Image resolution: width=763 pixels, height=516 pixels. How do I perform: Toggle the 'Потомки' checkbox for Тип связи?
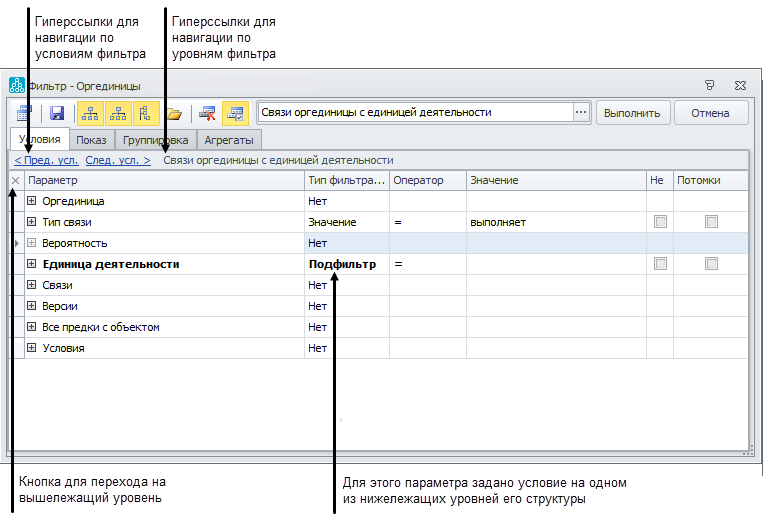[711, 222]
